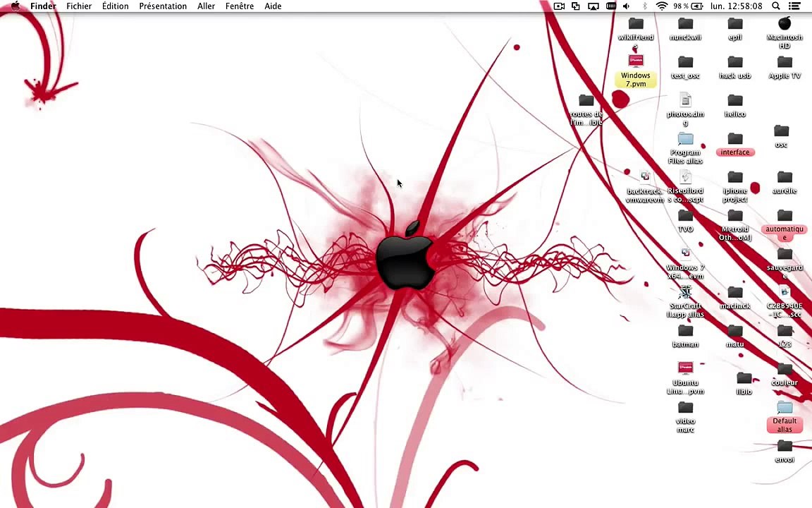The height and width of the screenshot is (508, 812).
Task: Select the C2BB540E file icon
Action: pyautogui.click(x=785, y=291)
